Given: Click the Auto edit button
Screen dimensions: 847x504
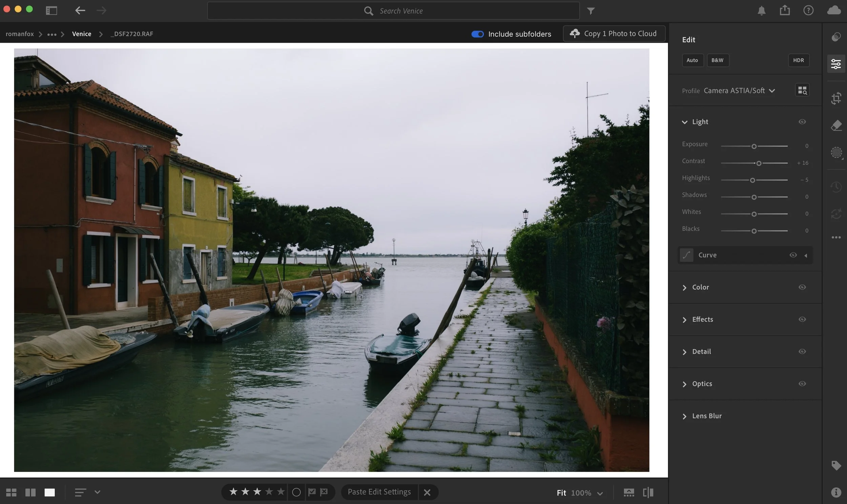Looking at the screenshot, I should click(692, 60).
